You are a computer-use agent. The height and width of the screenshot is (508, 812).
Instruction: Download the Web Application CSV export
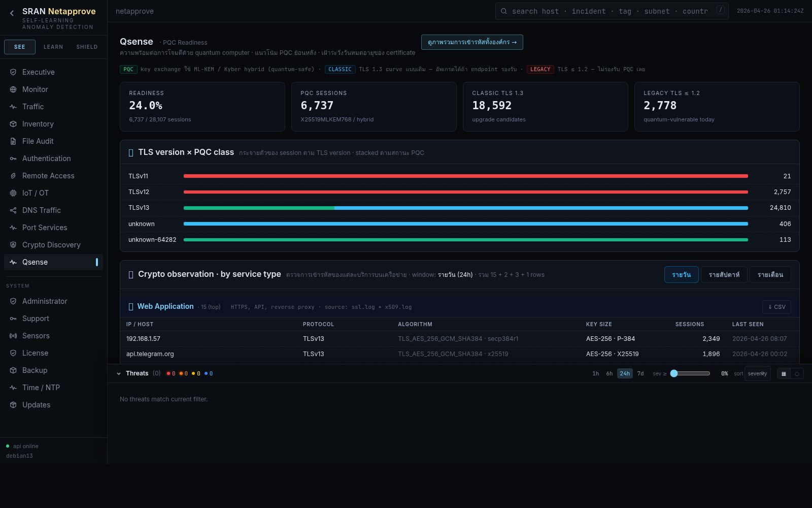776,307
